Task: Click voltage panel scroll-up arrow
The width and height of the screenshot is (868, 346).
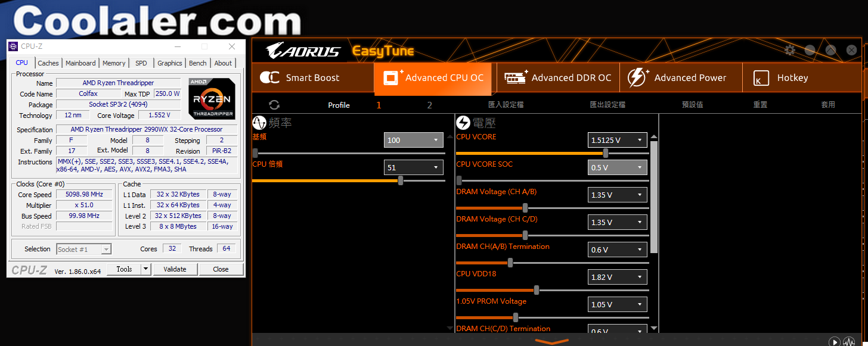Action: coord(654,137)
